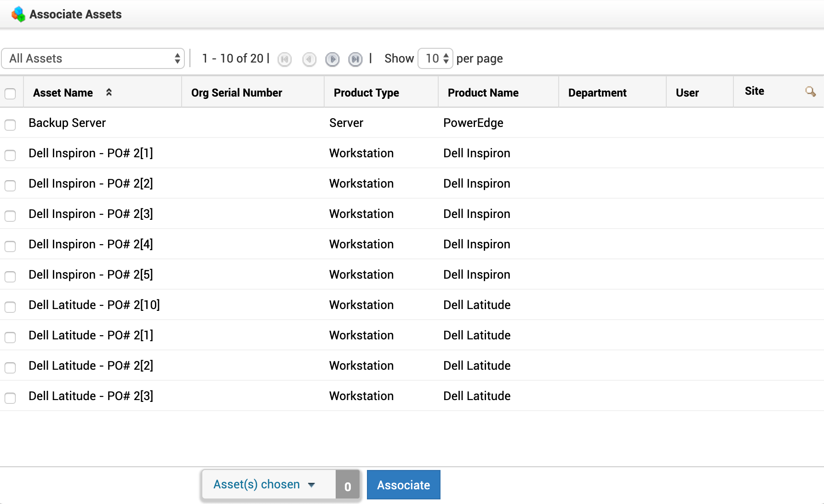
Task: Open the All Assets filter dropdown
Action: (93, 58)
